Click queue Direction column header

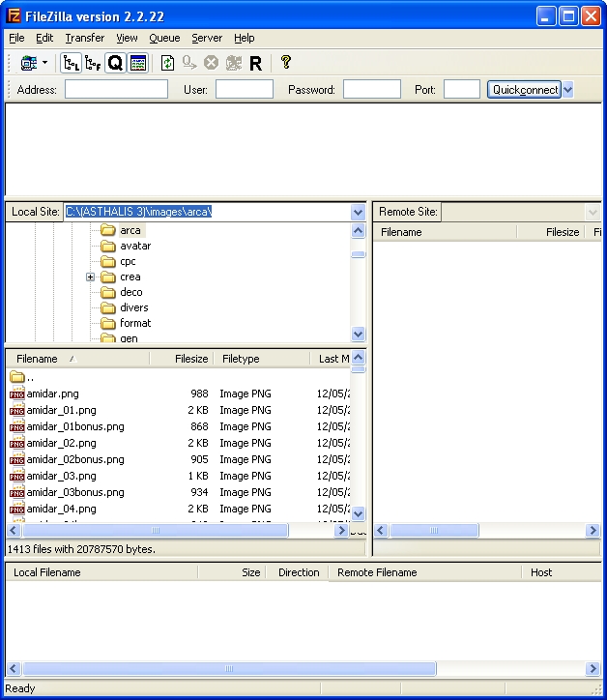[298, 572]
